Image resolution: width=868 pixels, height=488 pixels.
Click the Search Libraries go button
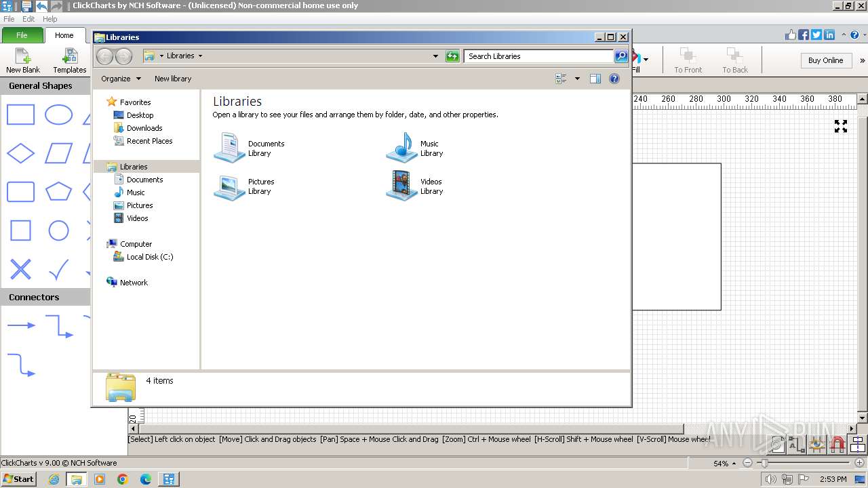point(621,56)
